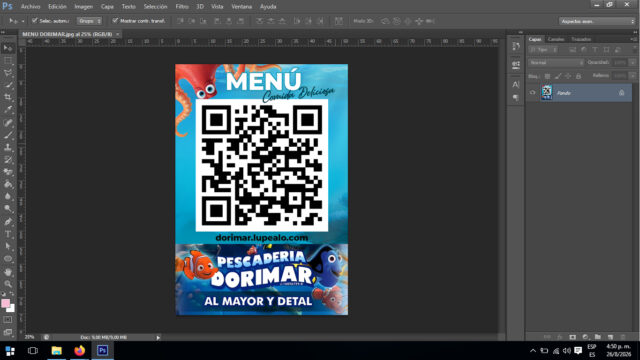Switch to the Trazados tab
The width and height of the screenshot is (640, 360).
(581, 39)
